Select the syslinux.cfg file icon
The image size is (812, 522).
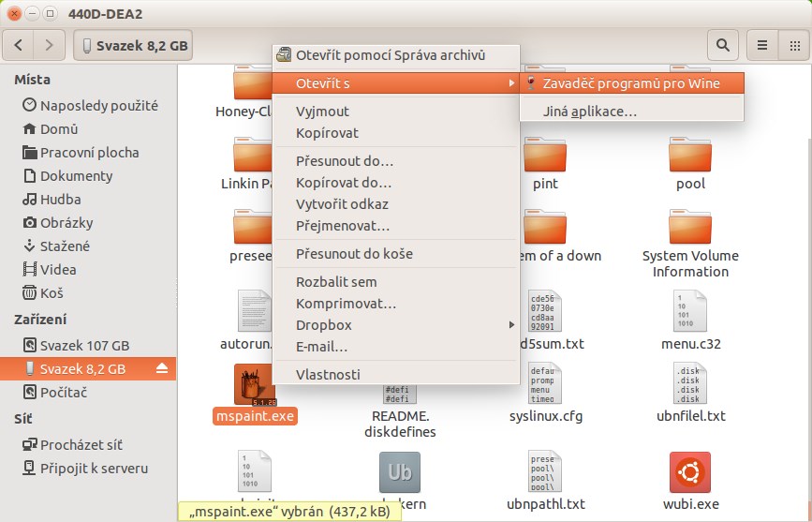pos(545,383)
